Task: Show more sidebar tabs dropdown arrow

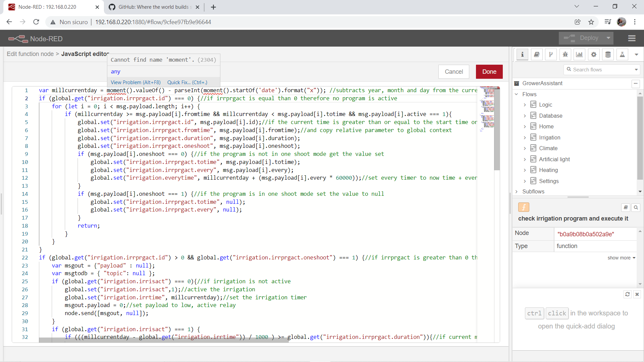Action: (636, 55)
